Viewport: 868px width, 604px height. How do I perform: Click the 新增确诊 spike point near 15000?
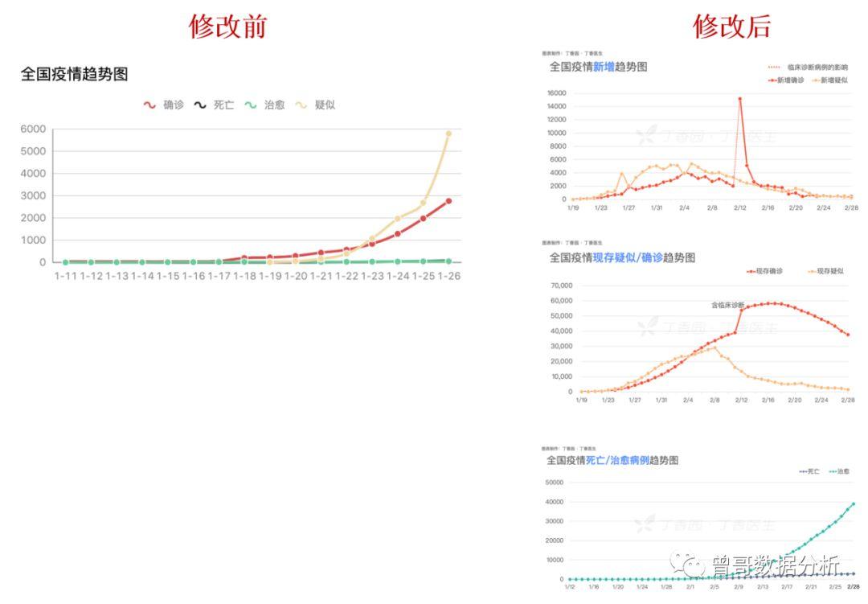(740, 99)
